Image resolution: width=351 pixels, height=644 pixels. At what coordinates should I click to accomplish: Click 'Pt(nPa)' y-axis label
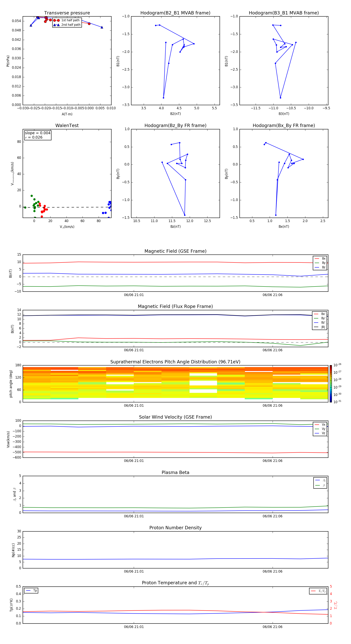tap(8, 61)
